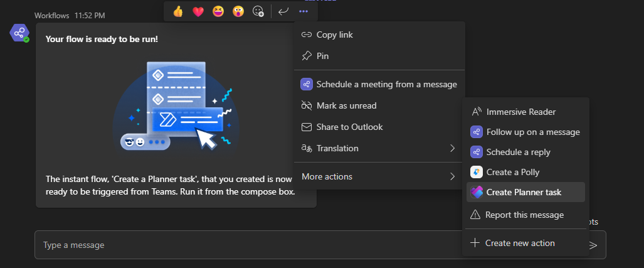644x268 pixels.
Task: Choose Create a Polly
Action: 525,172
